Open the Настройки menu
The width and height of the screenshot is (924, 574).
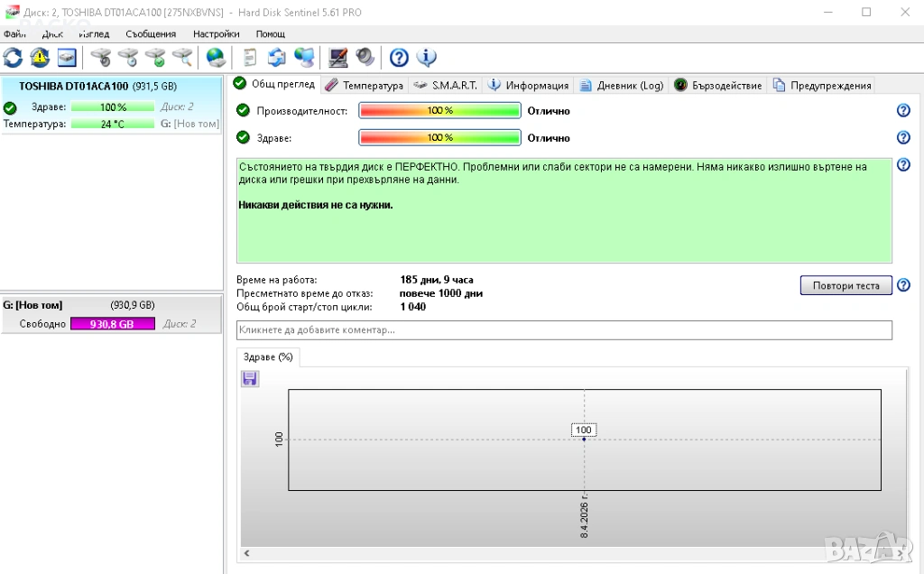pos(216,33)
